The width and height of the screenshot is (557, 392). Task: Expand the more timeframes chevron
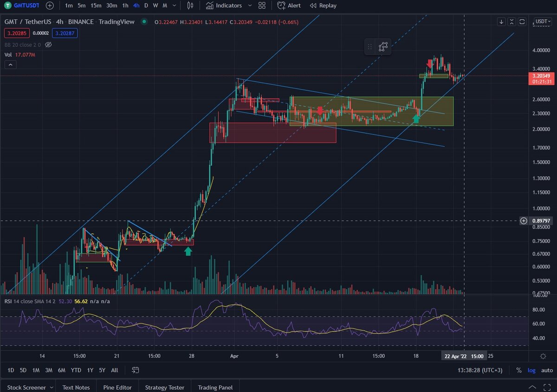[x=175, y=6]
